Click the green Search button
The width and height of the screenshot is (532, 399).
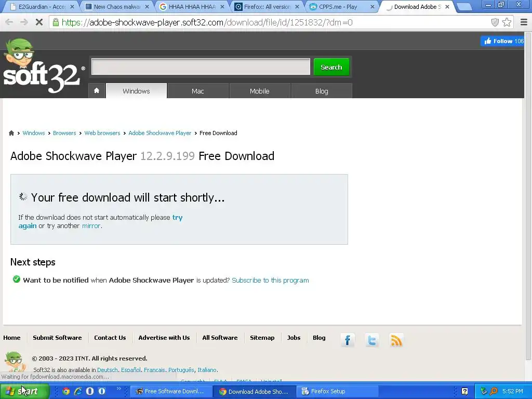coord(331,67)
